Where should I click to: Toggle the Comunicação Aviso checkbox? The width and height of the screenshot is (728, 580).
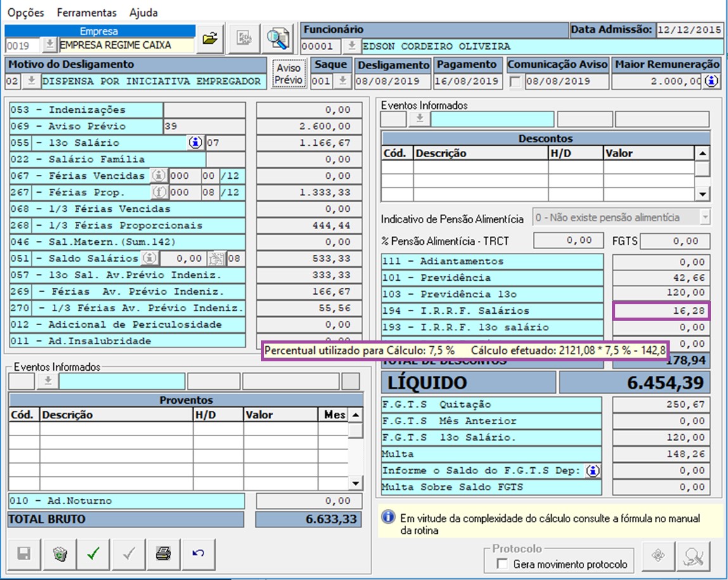point(516,82)
